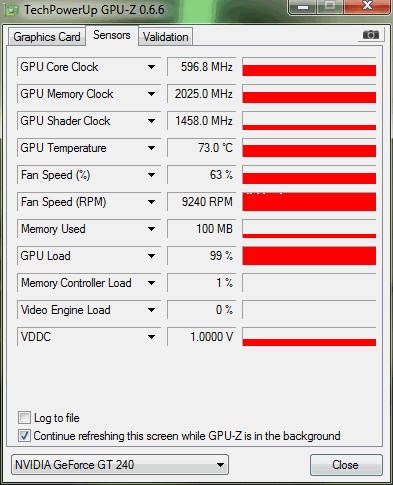Click the Close button
393x485 pixels.
346,465
